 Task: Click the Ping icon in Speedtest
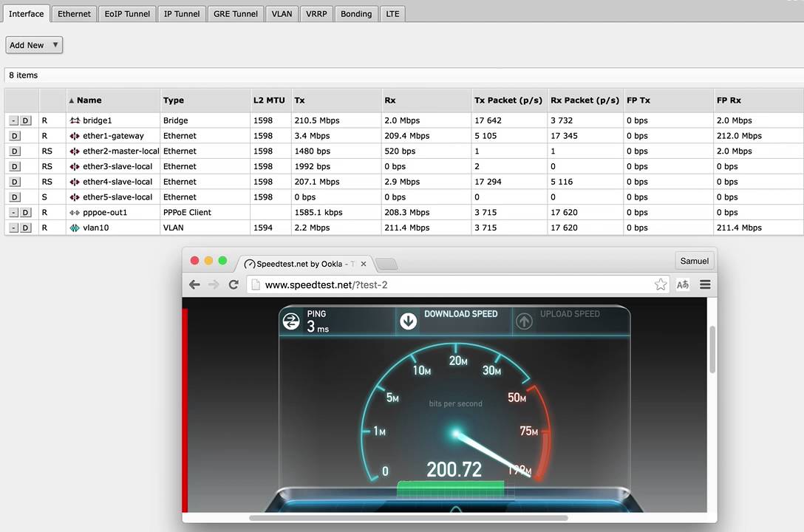[x=291, y=321]
